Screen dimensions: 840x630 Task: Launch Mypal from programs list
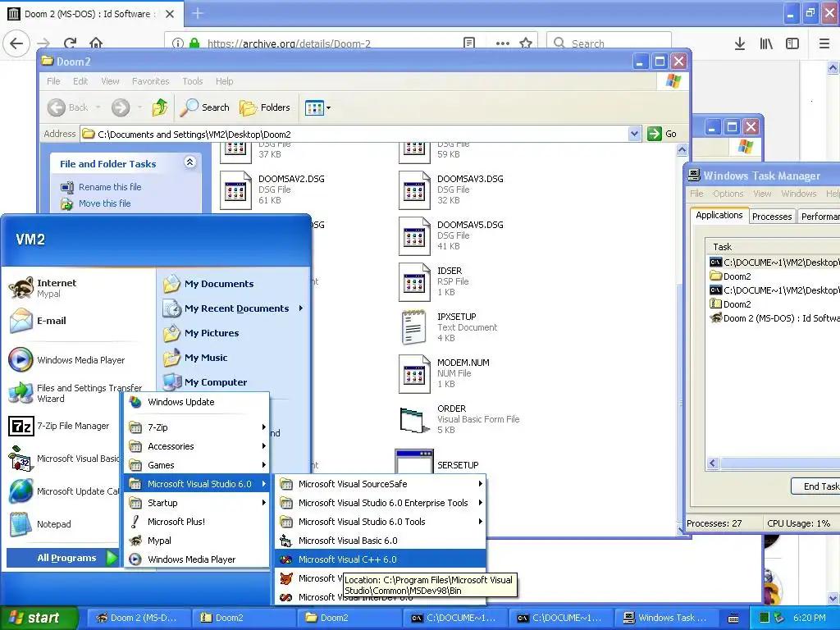(x=197, y=541)
